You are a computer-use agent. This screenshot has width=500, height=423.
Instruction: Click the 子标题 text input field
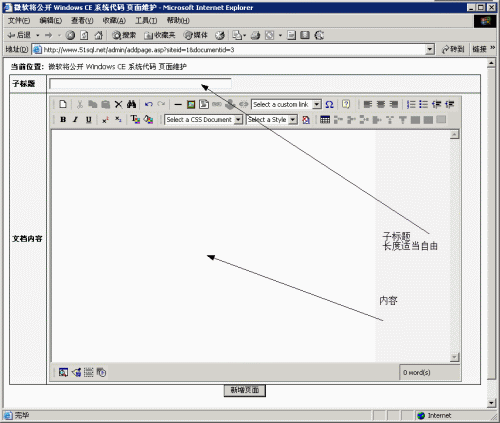click(x=140, y=83)
